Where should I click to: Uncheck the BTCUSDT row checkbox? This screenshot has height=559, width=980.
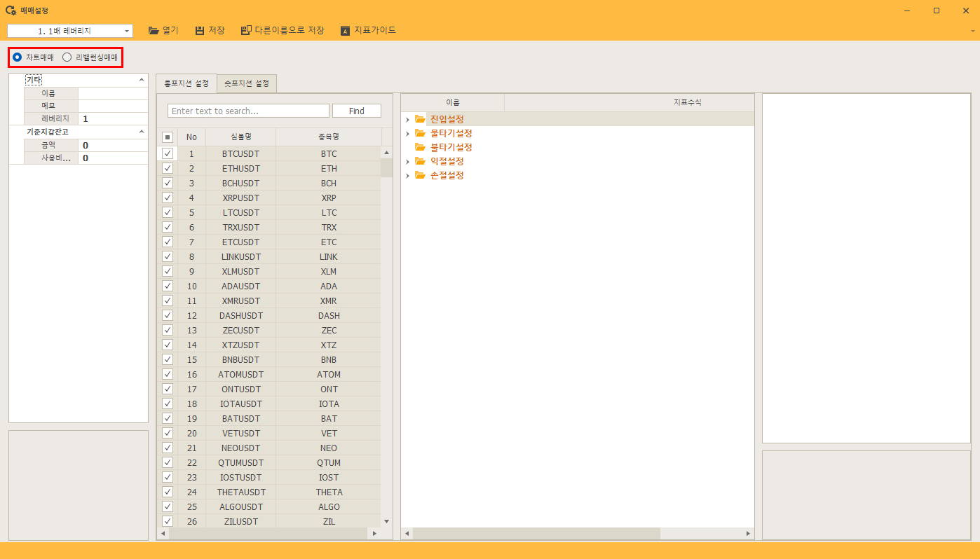coord(168,153)
